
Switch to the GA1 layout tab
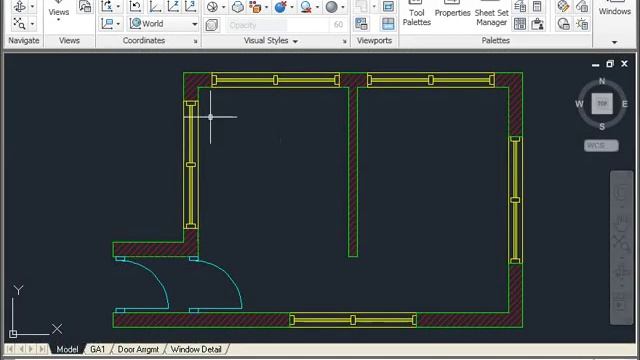(98, 349)
